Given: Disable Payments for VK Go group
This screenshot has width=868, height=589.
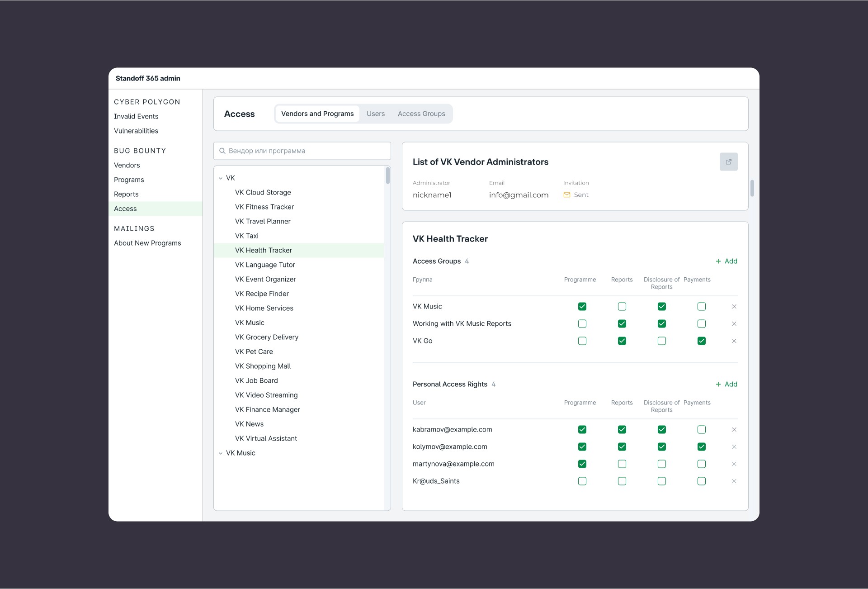Looking at the screenshot, I should tap(702, 341).
